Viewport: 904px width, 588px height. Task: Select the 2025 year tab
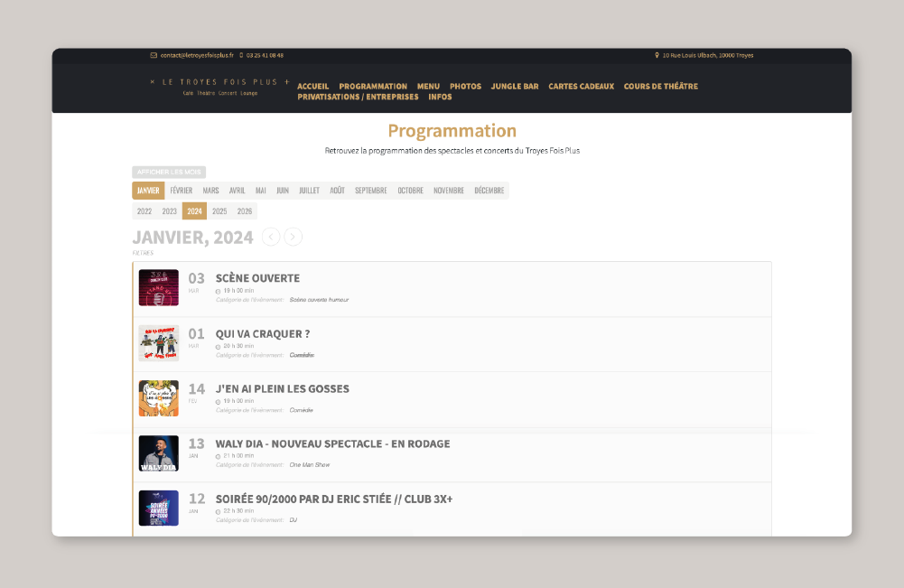coord(219,211)
